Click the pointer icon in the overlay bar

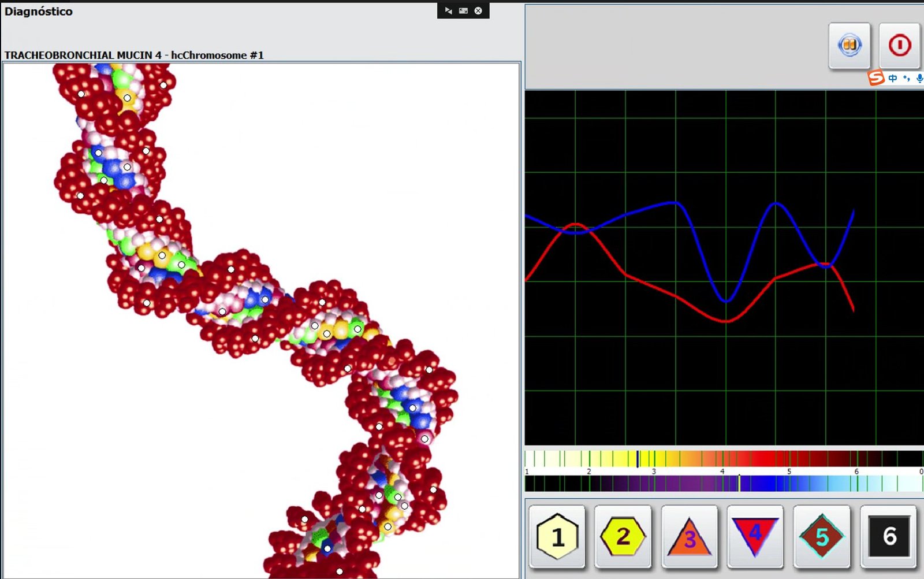pyautogui.click(x=448, y=10)
